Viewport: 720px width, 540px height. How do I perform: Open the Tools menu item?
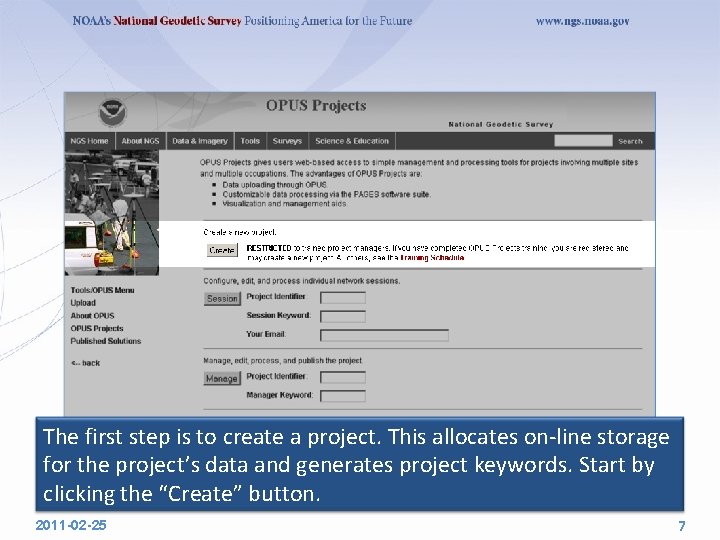(250, 141)
